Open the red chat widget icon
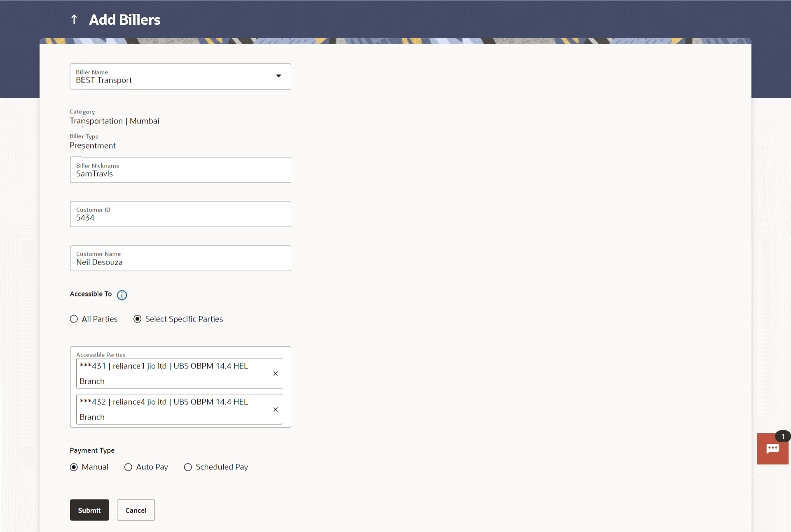 tap(772, 449)
